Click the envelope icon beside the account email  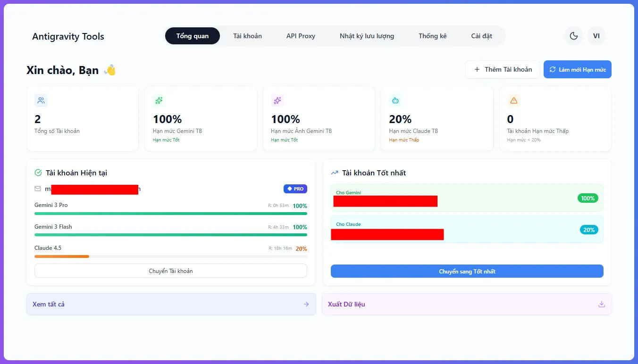37,189
